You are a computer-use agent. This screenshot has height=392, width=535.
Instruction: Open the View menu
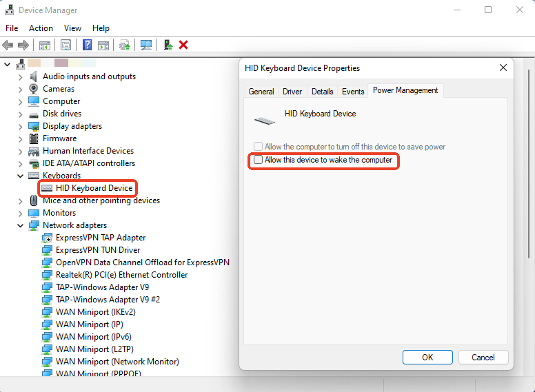pos(72,28)
